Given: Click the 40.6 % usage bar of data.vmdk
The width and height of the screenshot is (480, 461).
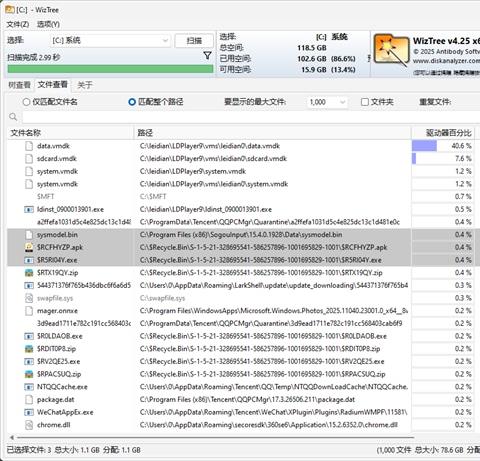Looking at the screenshot, I should click(x=424, y=146).
